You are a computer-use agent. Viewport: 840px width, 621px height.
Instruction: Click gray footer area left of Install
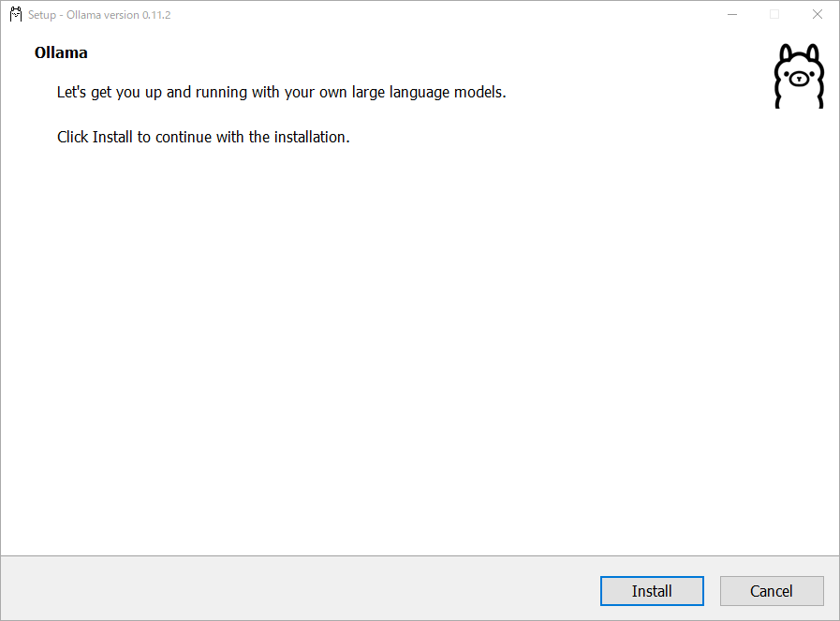tap(300, 588)
